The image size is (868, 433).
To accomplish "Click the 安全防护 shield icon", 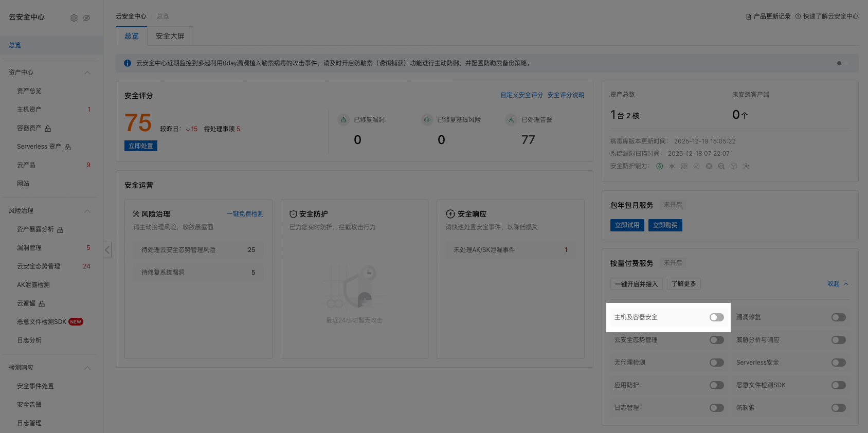I will tap(293, 214).
